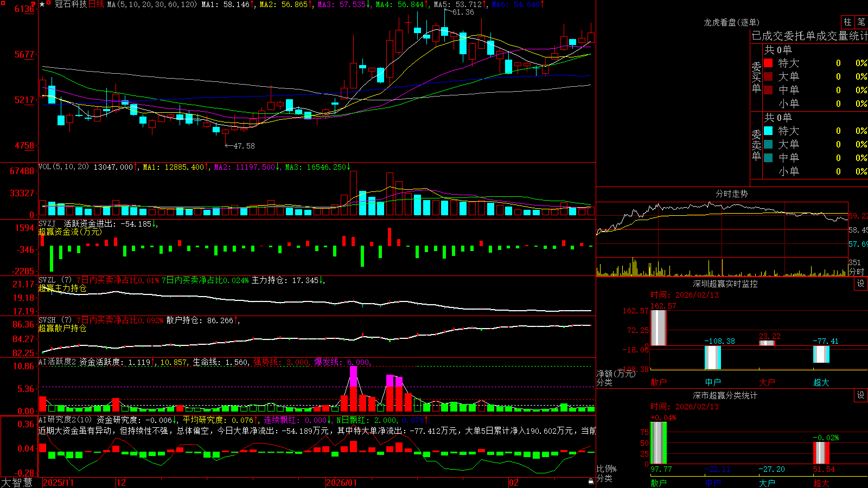Click the star favorite icon before 冠石科技
Screen dimensions: 868x488
click(42, 4)
